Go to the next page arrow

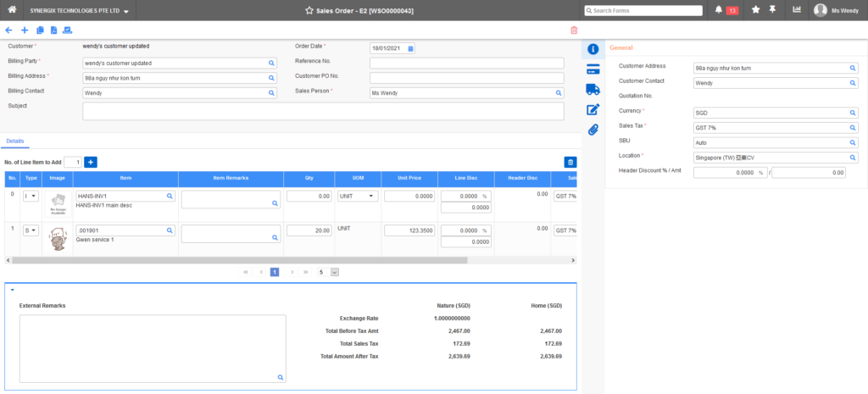pyautogui.click(x=292, y=272)
